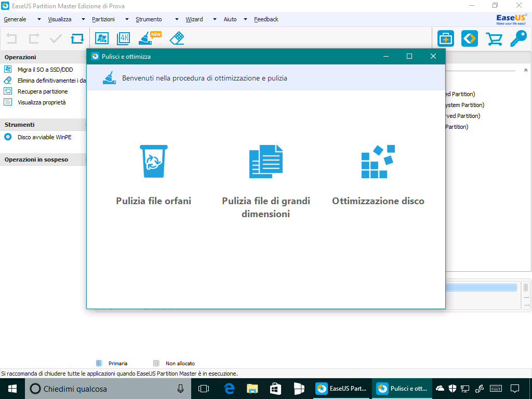Expand the Wizard menu dropdown arrow

coord(215,19)
